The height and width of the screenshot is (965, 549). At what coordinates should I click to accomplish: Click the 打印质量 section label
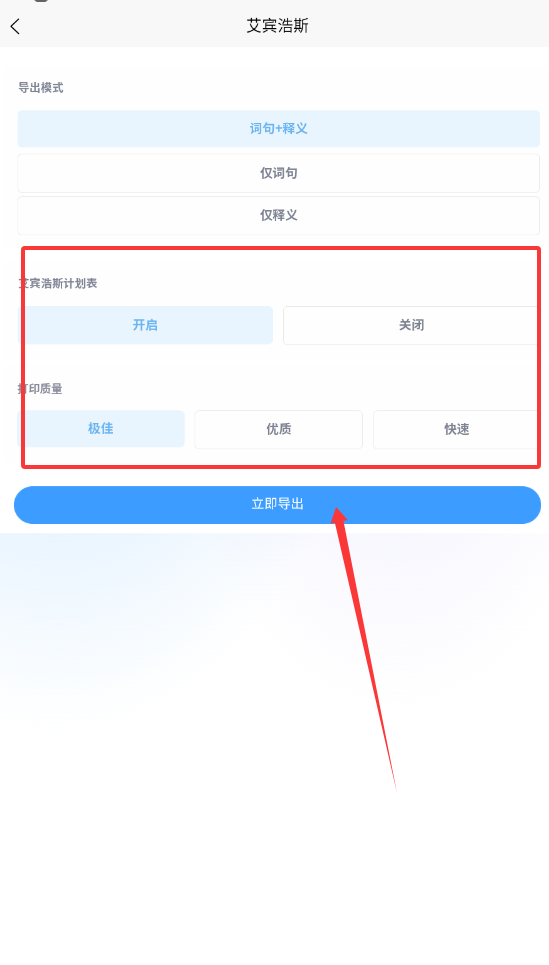(x=41, y=389)
